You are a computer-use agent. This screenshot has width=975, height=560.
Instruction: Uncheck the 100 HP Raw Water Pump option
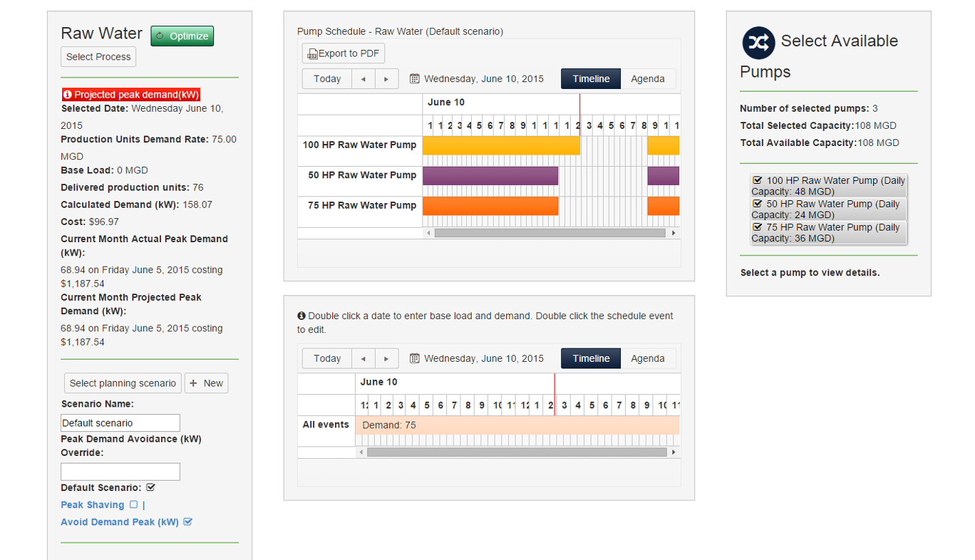coord(758,181)
